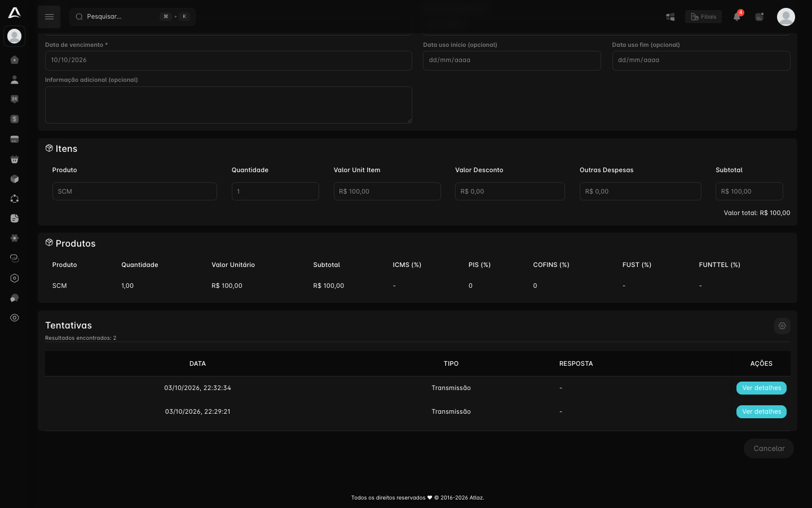Click the Valor Desconto field
Viewport: 812px width, 508px height.
click(510, 191)
